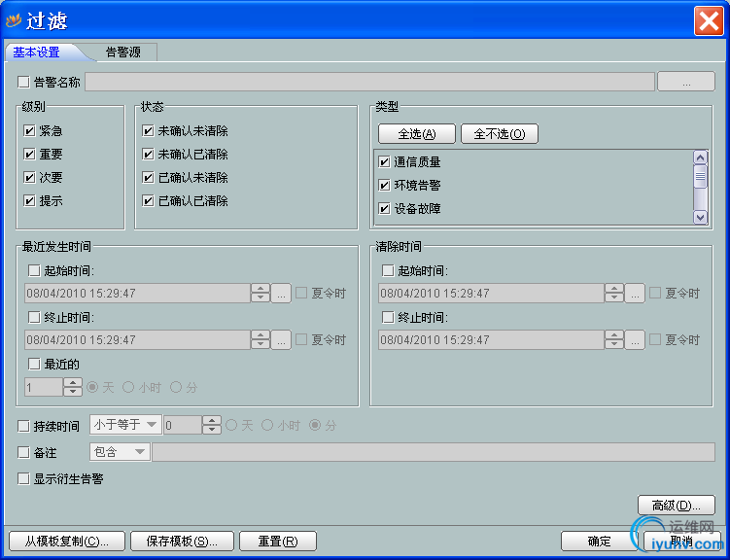Enable the 持续时间 checkbox
The width and height of the screenshot is (730, 560).
[23, 426]
